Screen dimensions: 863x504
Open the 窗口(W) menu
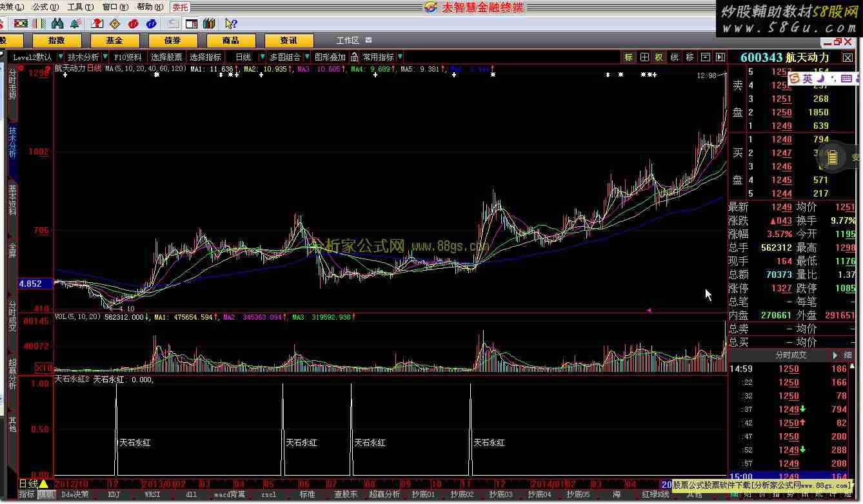[115, 7]
